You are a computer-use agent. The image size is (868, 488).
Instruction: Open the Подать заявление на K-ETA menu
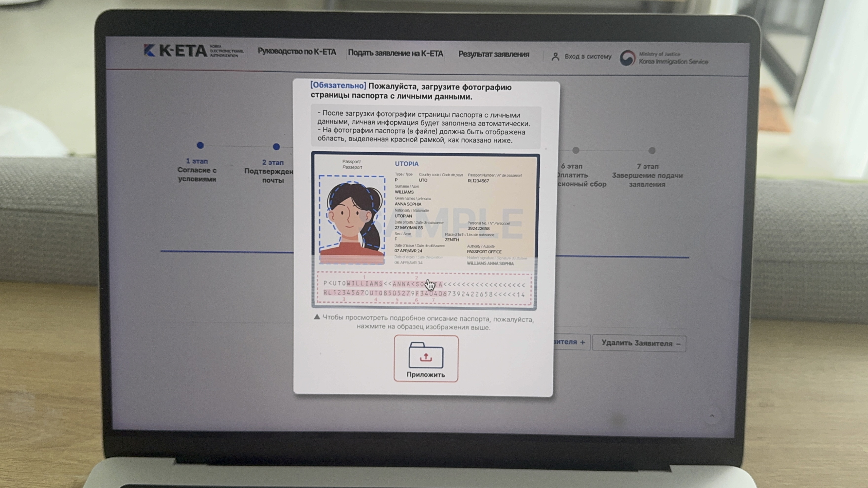pos(395,53)
